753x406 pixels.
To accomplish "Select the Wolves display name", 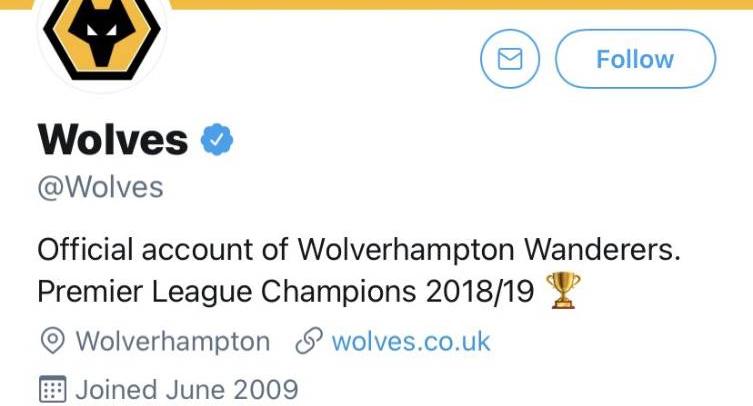I will (x=112, y=140).
